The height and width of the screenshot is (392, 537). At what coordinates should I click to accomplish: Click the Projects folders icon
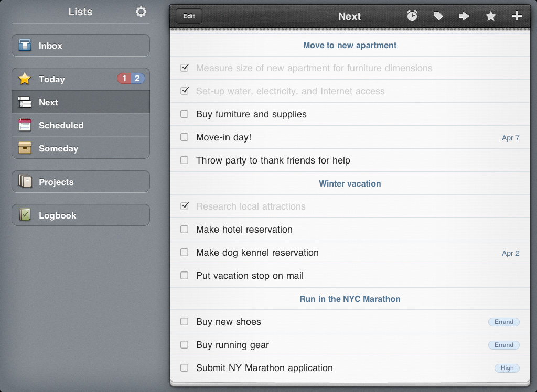pyautogui.click(x=25, y=181)
